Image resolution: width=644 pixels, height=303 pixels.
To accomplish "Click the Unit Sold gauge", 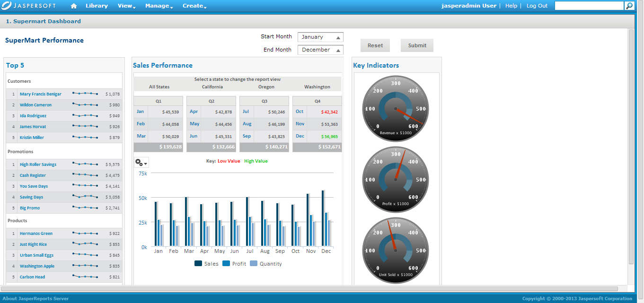I will click(x=395, y=250).
